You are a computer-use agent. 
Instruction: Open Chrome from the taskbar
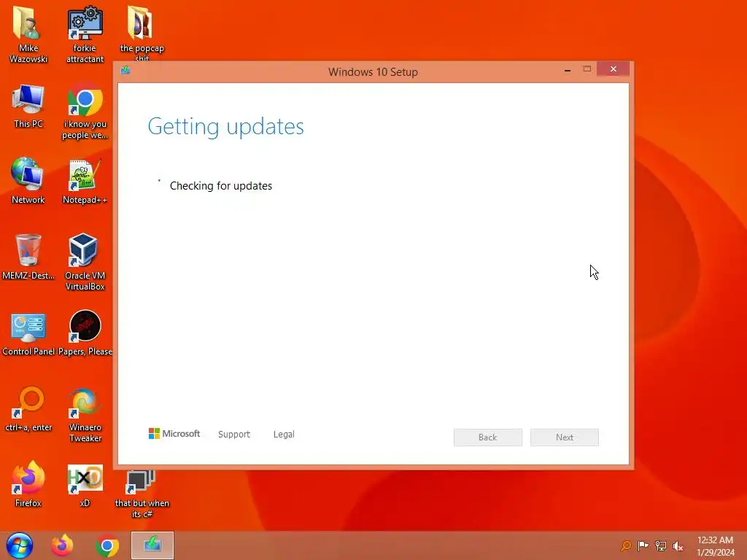(107, 546)
